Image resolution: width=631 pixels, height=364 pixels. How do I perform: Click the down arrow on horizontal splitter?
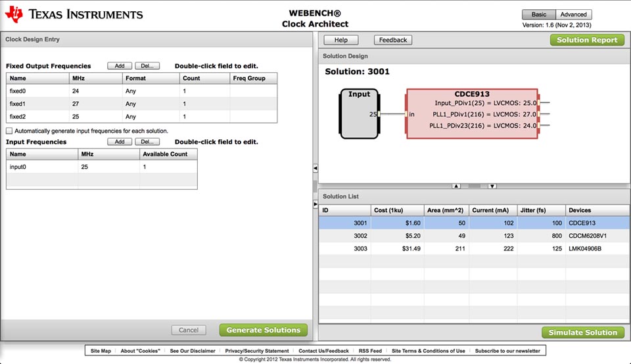(x=492, y=186)
